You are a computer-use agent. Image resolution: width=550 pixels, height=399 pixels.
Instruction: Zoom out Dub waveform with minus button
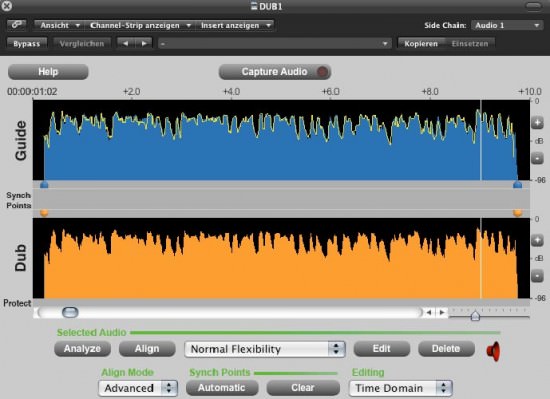(537, 276)
